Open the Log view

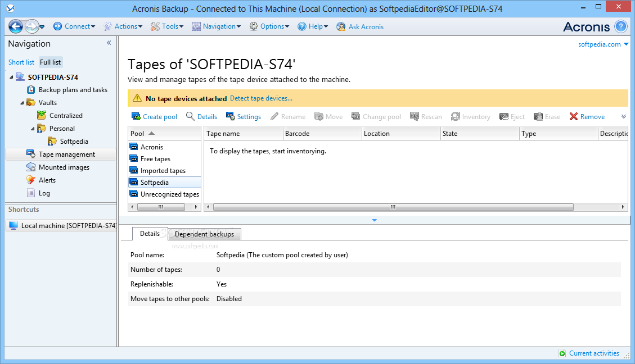(x=44, y=193)
